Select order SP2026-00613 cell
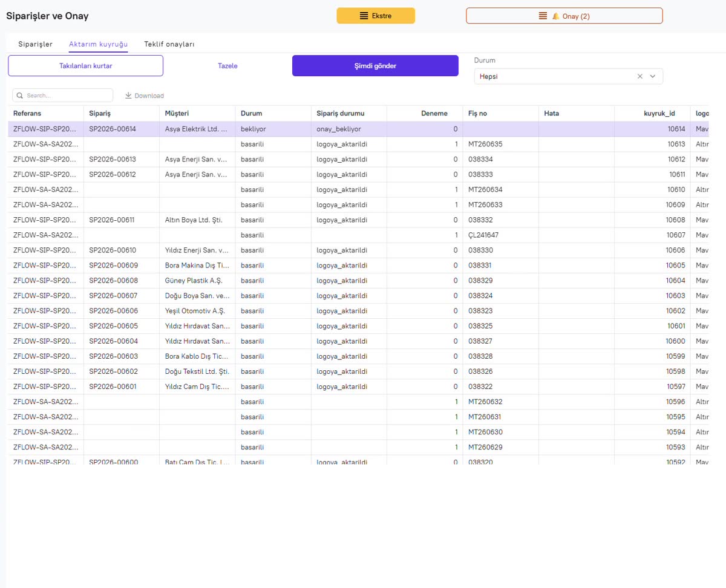Screen dimensions: 726x588 [122, 159]
